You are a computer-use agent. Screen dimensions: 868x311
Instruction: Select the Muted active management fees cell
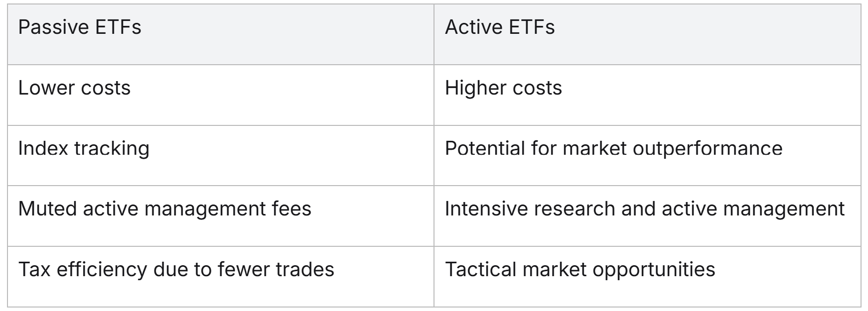click(164, 209)
